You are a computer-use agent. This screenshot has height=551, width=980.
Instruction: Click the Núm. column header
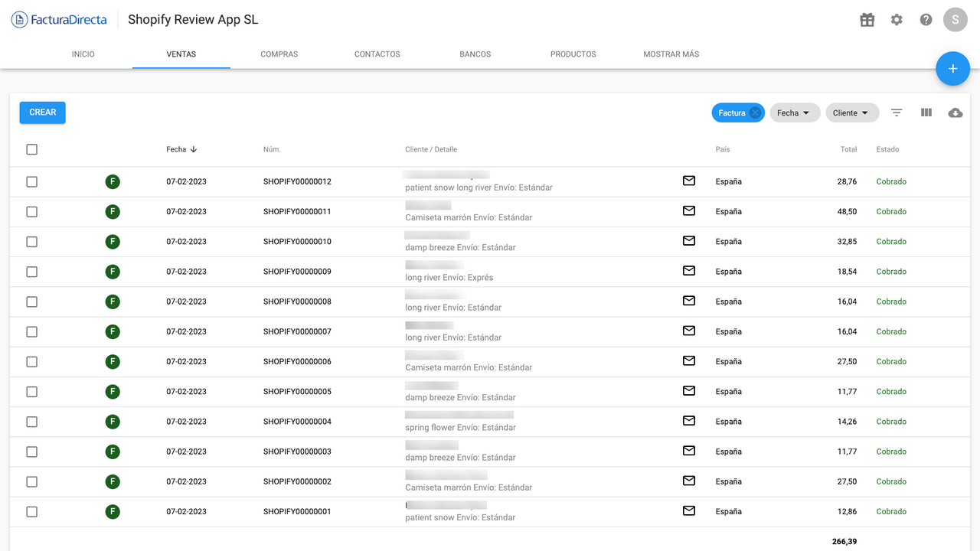point(272,149)
